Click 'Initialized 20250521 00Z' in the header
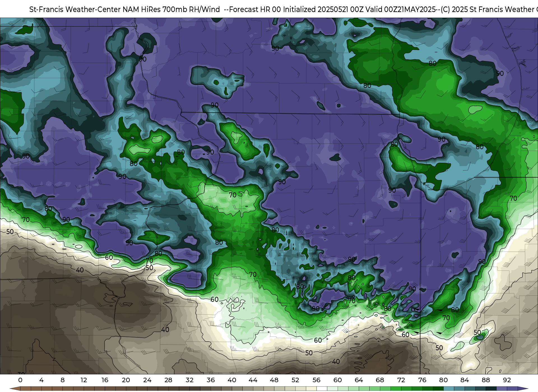 (x=323, y=10)
